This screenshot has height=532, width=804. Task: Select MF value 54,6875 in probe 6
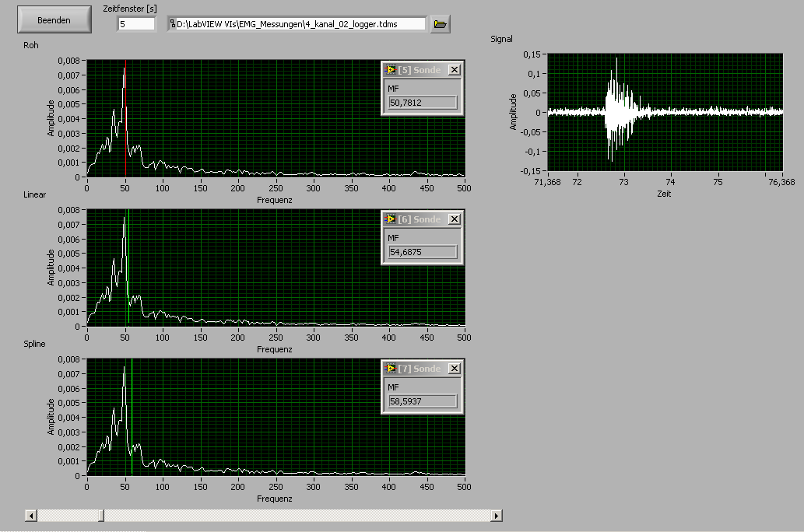[x=423, y=252]
